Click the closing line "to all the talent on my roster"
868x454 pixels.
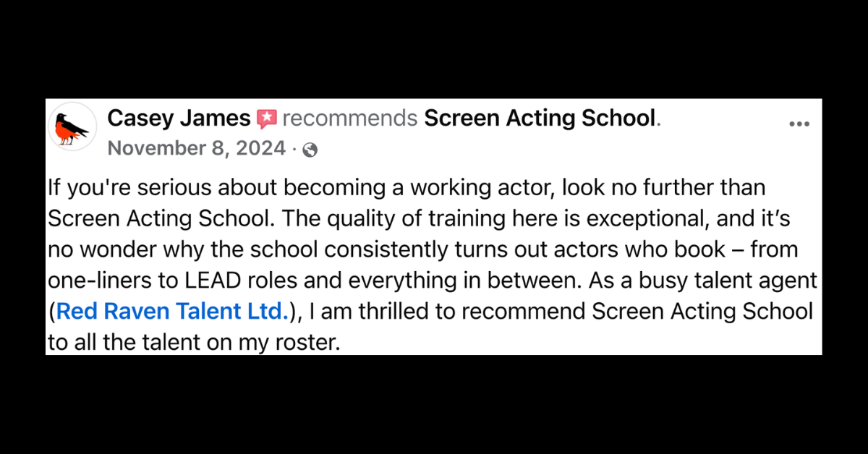(x=193, y=342)
